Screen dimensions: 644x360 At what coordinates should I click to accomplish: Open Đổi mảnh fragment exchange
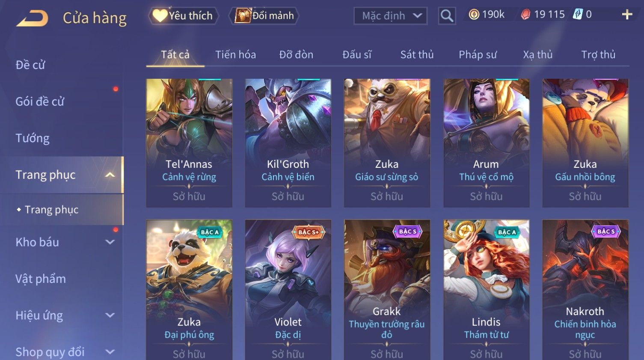(264, 16)
